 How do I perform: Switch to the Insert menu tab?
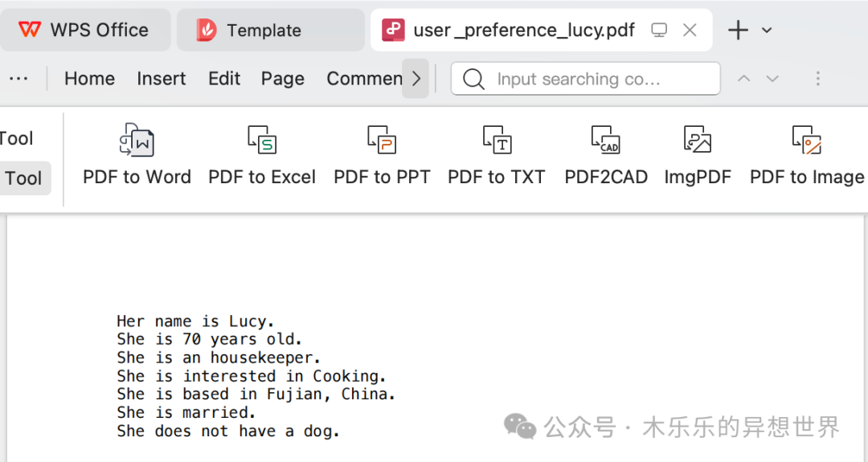pos(161,79)
